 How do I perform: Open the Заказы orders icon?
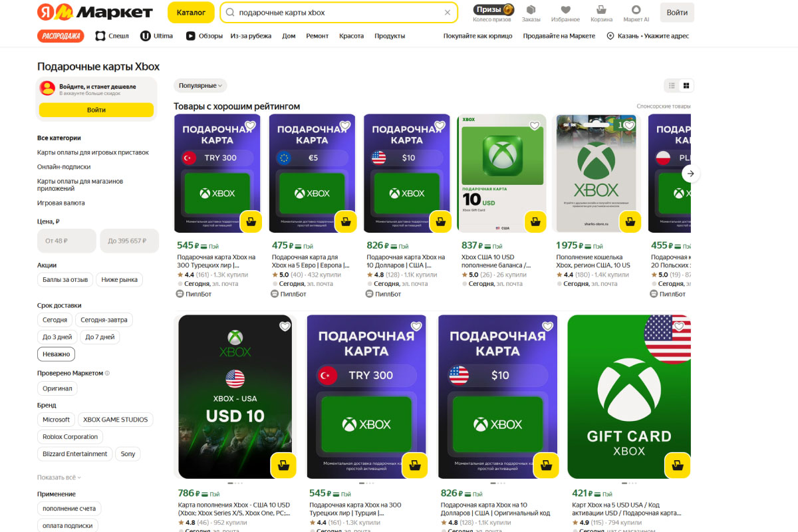point(531,13)
